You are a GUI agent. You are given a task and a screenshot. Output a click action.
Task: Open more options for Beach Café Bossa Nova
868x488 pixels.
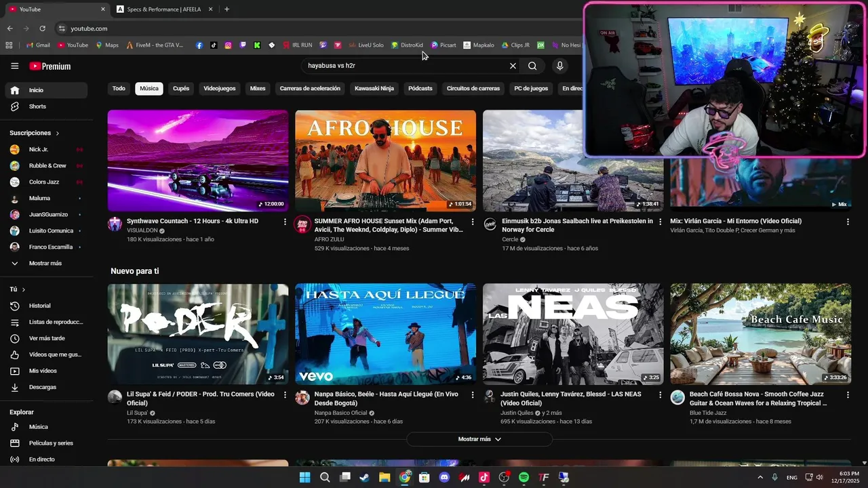click(848, 394)
